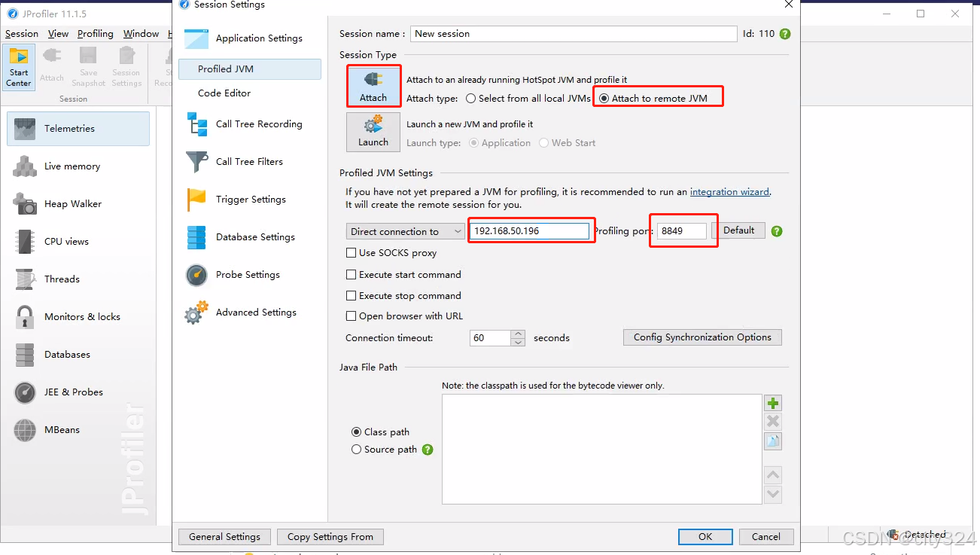The image size is (980, 555).
Task: Select Trigger Settings category
Action: click(x=250, y=200)
